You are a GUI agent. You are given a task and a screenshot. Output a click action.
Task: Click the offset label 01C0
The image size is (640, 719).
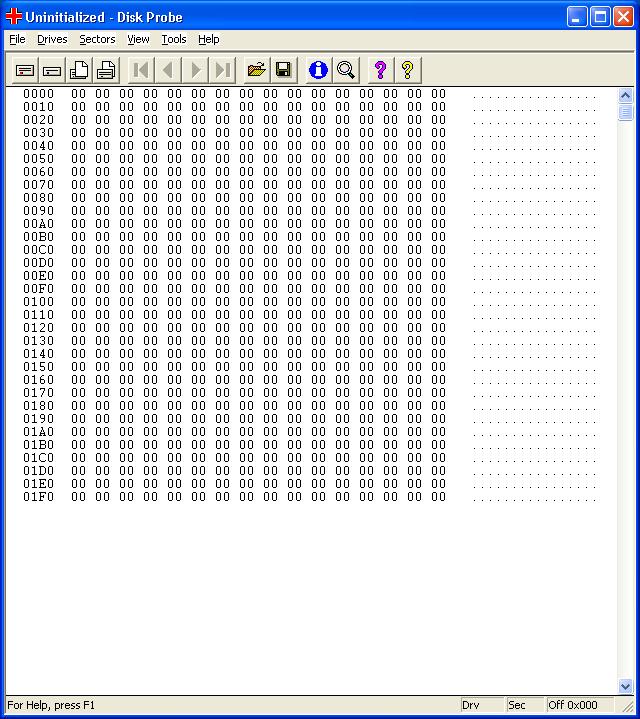point(39,458)
